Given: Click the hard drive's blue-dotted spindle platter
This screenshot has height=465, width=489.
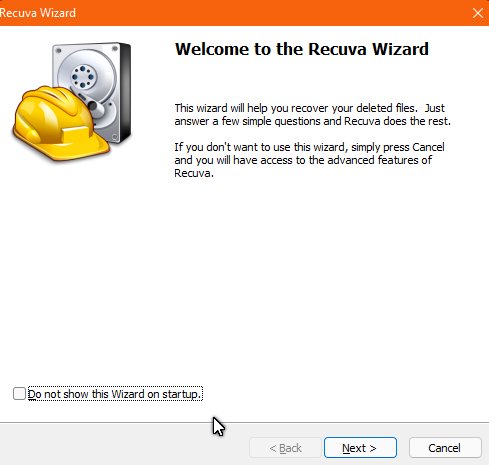Looking at the screenshot, I should tap(83, 76).
